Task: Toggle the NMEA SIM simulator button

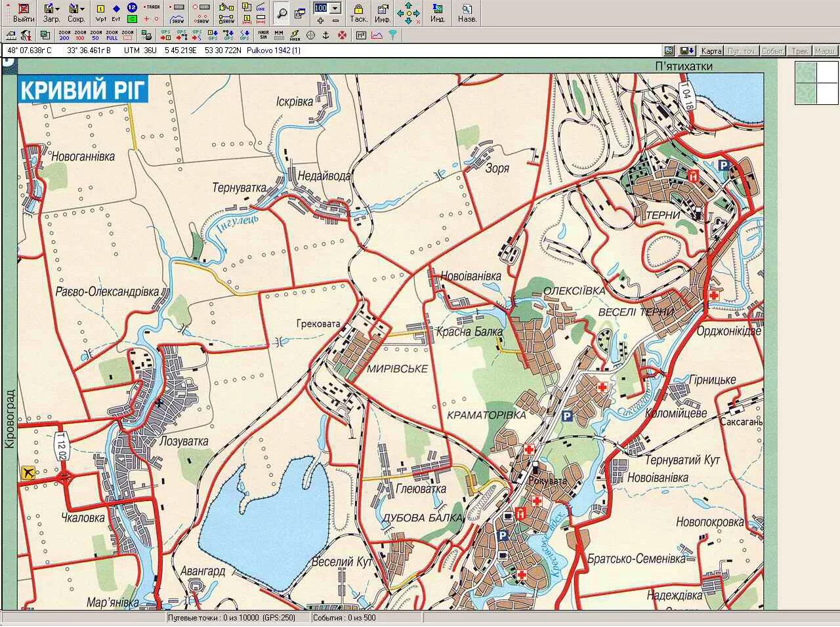Action: click(263, 35)
